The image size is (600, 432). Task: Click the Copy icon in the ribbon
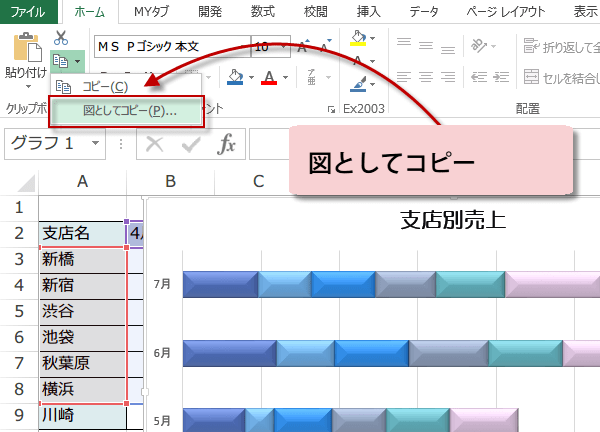[60, 61]
